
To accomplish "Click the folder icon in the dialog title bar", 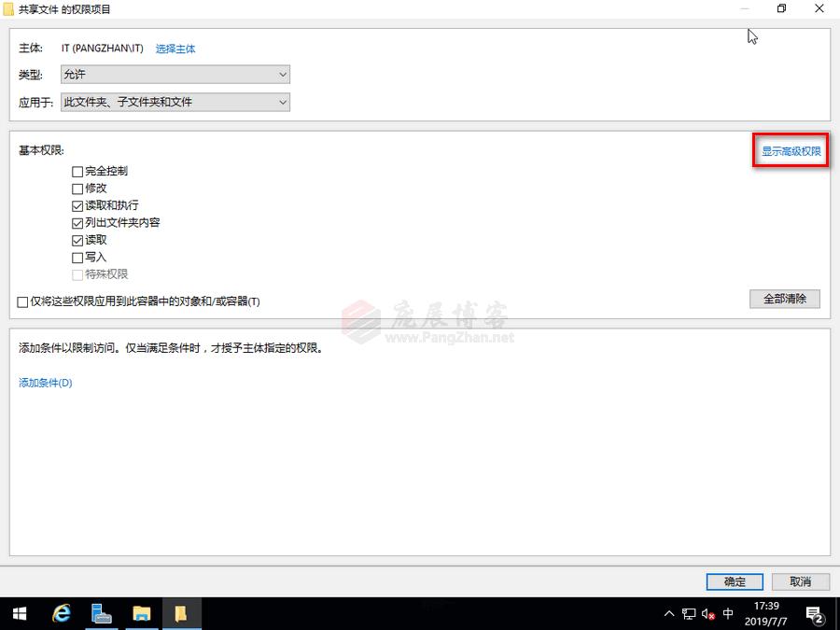I will coord(9,8).
